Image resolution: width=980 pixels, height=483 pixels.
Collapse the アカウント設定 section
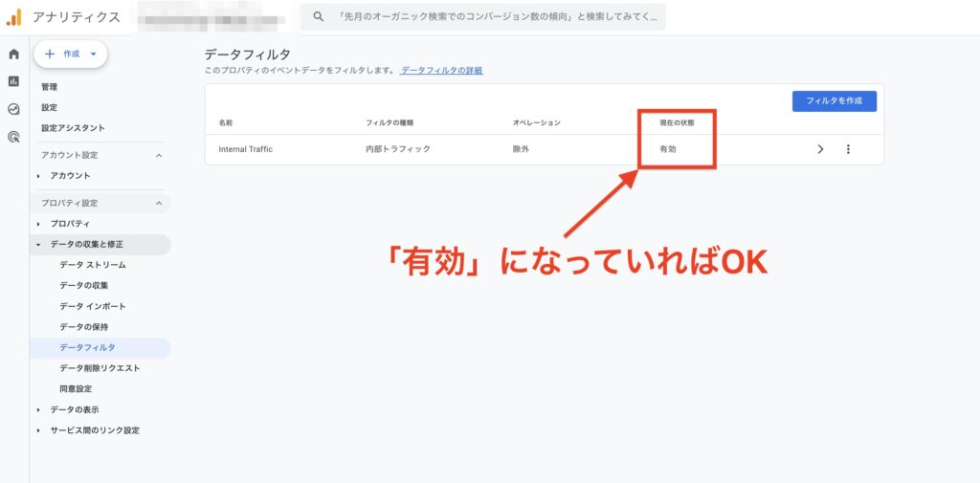coord(159,155)
